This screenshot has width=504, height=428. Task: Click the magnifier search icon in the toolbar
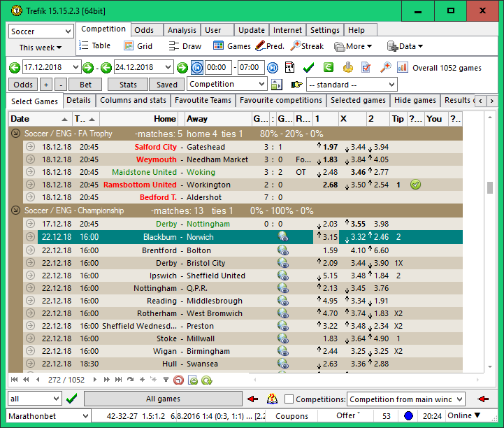pos(385,68)
